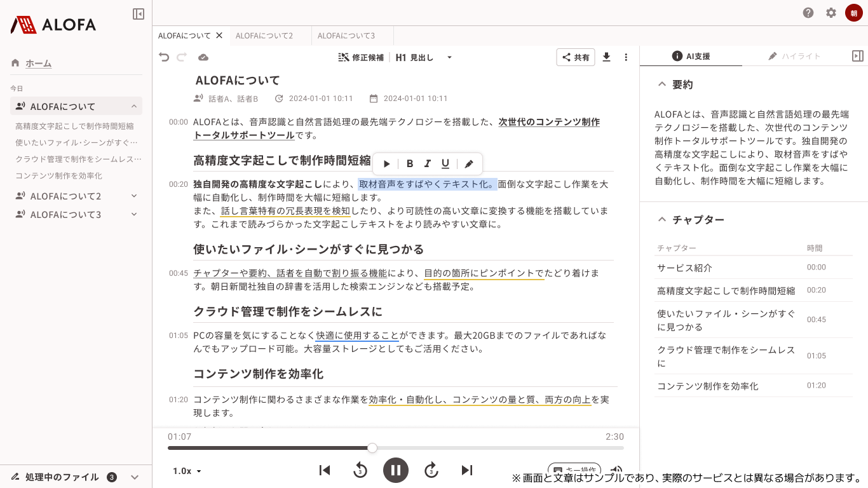
Task: Play the selected text from floating toolbar
Action: [x=386, y=164]
